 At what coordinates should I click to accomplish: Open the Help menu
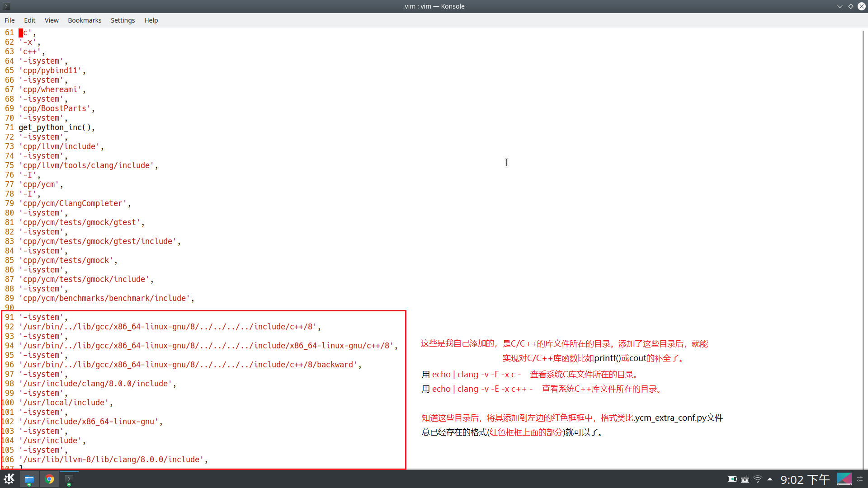click(x=151, y=20)
